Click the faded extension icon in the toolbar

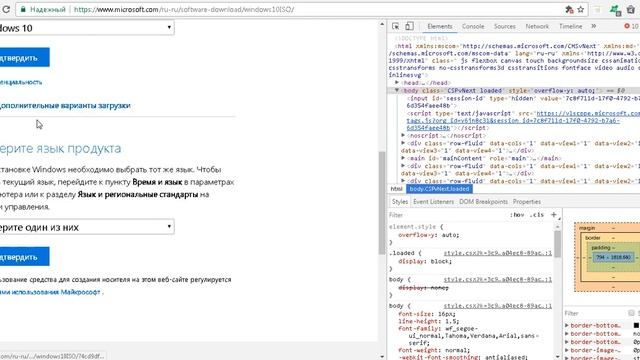point(598,9)
